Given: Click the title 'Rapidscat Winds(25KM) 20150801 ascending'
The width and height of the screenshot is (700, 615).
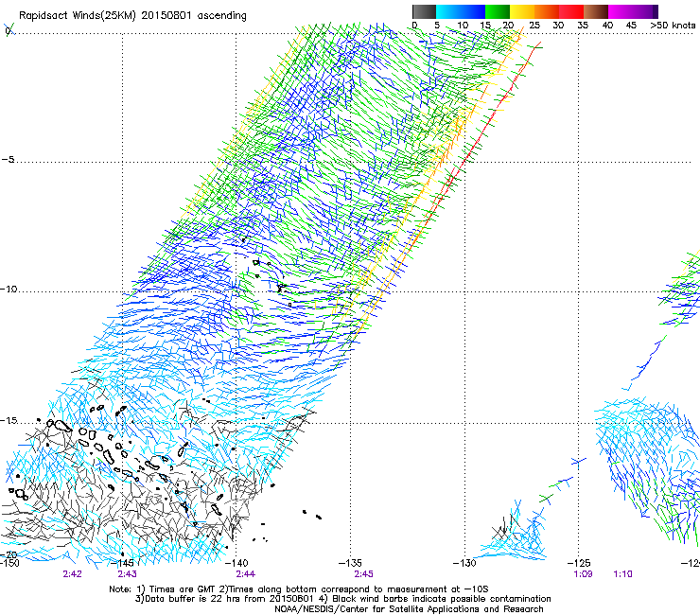Looking at the screenshot, I should [x=132, y=15].
